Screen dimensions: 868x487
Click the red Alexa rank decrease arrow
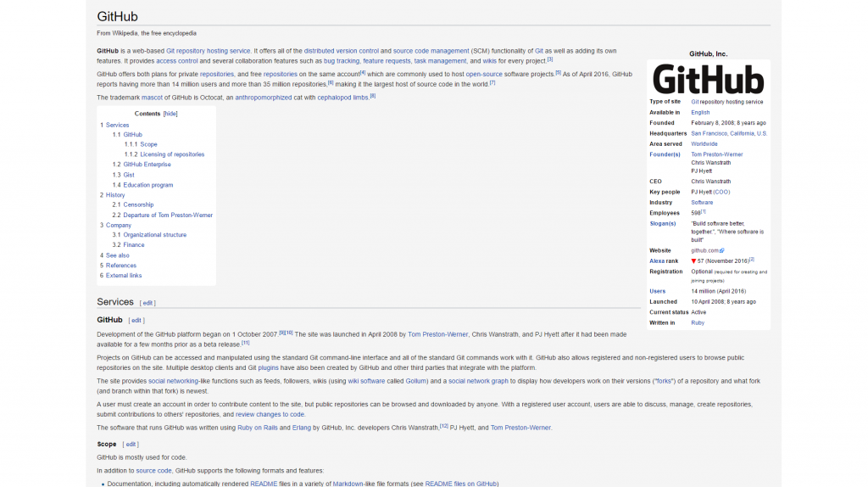pos(693,261)
